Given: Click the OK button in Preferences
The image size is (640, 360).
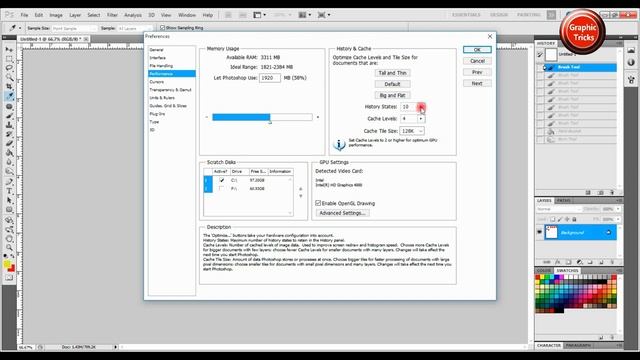Looking at the screenshot, I should 477,49.
